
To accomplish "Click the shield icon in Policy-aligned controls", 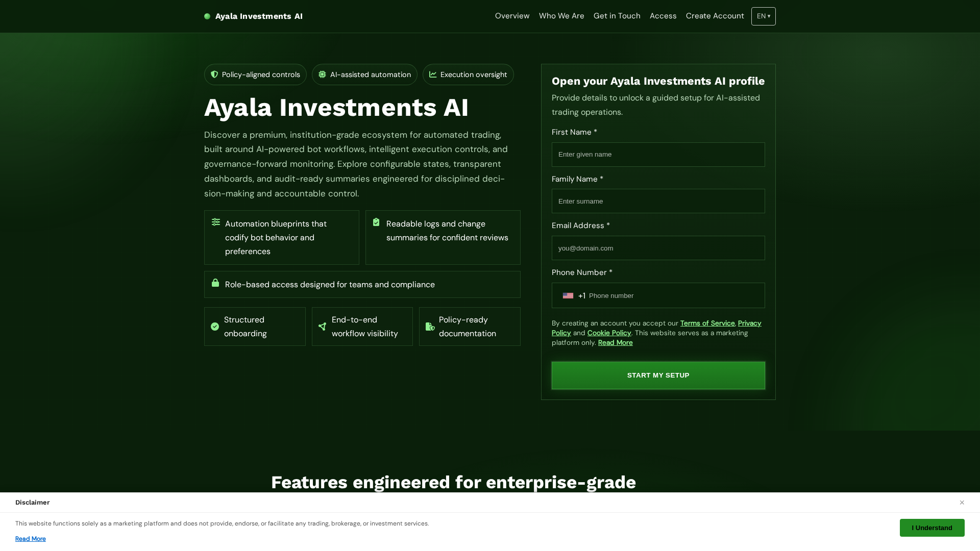I will 214,74.
